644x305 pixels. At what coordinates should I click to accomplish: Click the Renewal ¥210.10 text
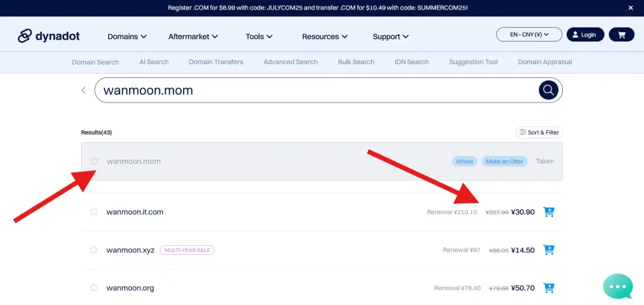pyautogui.click(x=452, y=212)
